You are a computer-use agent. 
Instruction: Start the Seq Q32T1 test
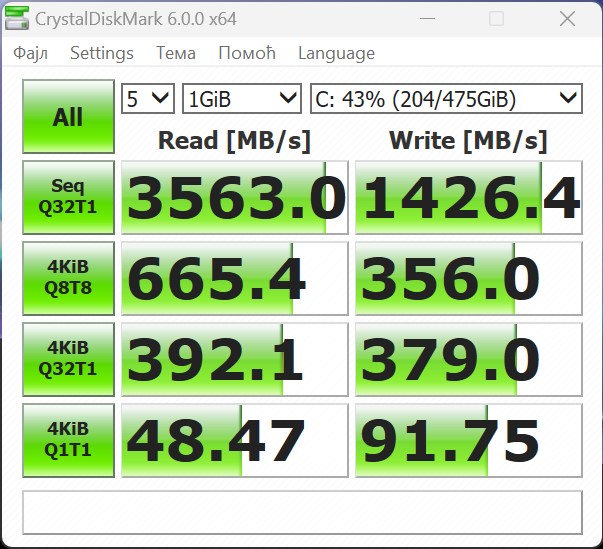pos(68,197)
